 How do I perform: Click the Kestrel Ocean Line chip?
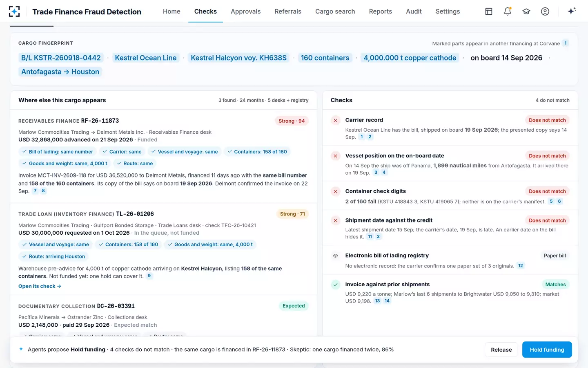click(x=146, y=58)
